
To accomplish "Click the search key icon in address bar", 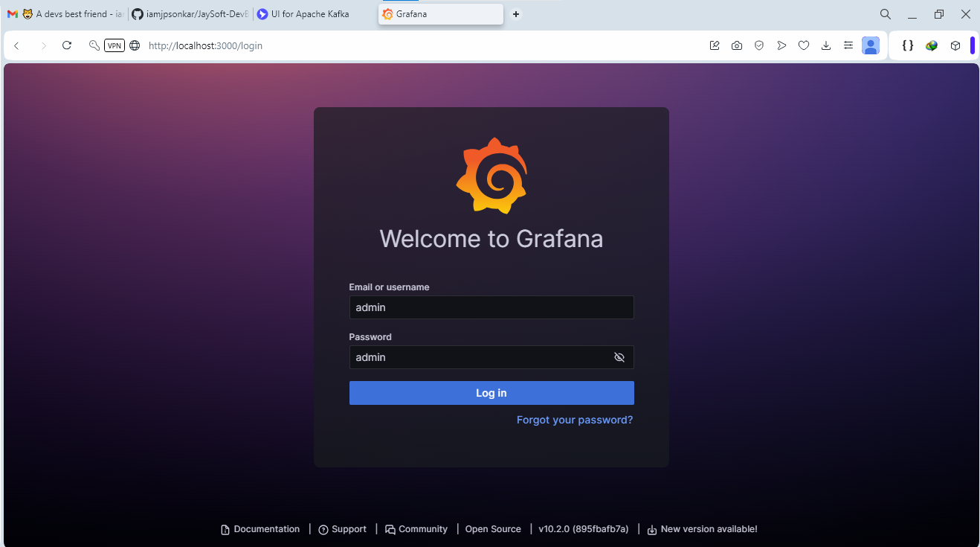I will coord(94,45).
